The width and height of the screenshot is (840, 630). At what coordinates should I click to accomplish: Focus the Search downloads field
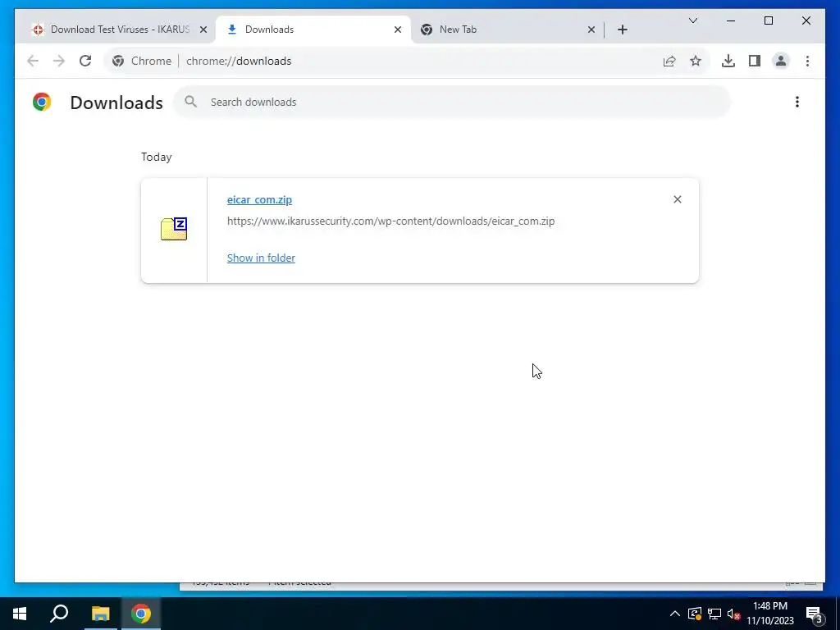[452, 102]
